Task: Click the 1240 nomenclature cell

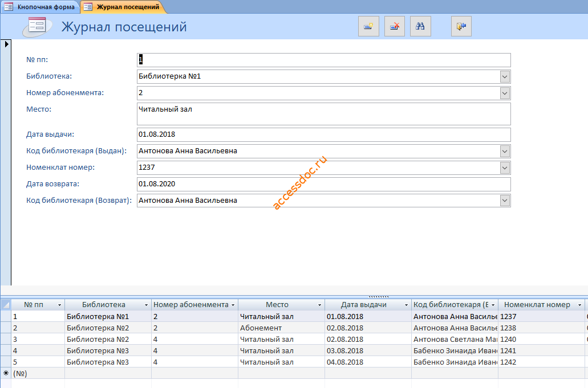Action: click(541, 340)
